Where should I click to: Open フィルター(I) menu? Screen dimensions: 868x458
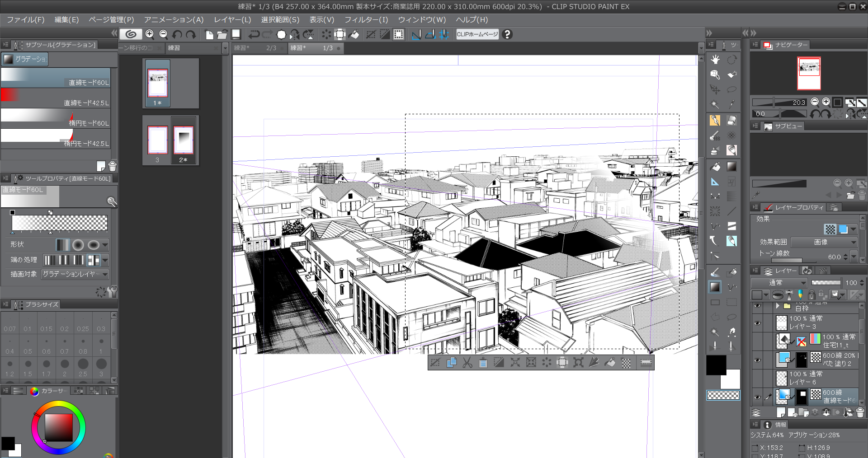pos(366,20)
